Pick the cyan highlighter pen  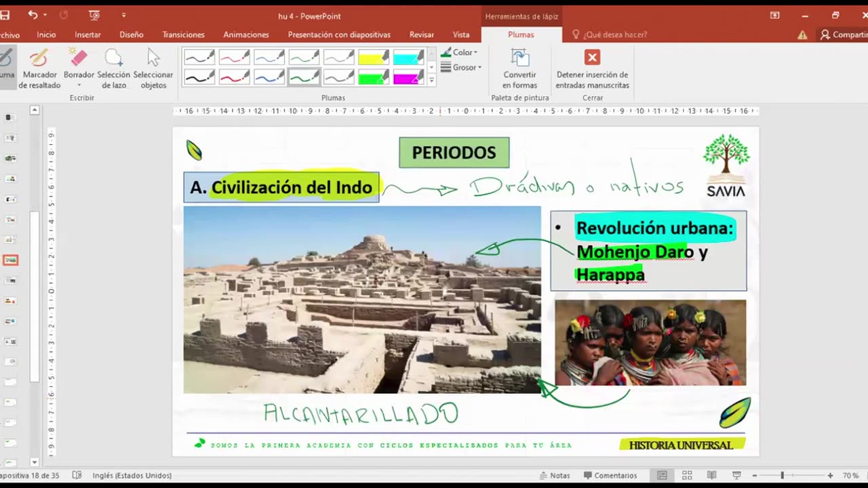click(x=408, y=58)
